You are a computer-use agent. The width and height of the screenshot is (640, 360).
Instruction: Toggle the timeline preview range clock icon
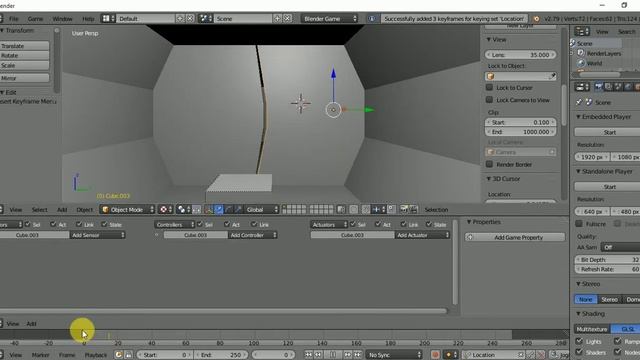[118, 355]
